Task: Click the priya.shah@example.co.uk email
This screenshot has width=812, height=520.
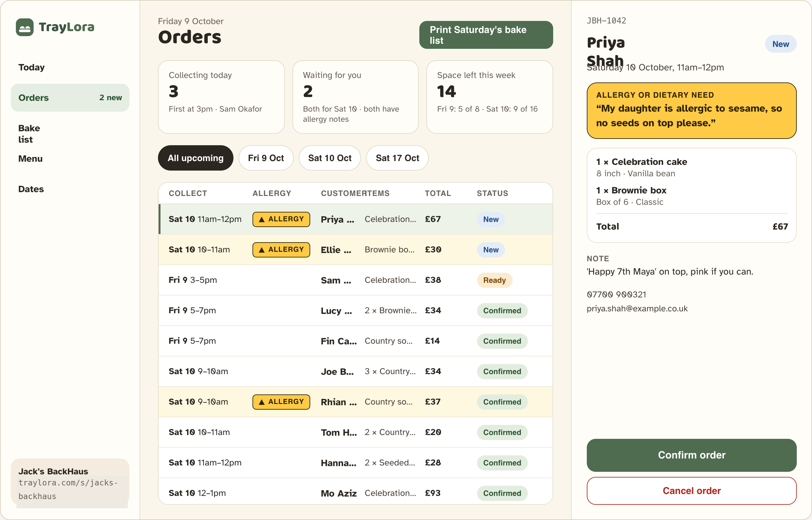Action: click(637, 308)
